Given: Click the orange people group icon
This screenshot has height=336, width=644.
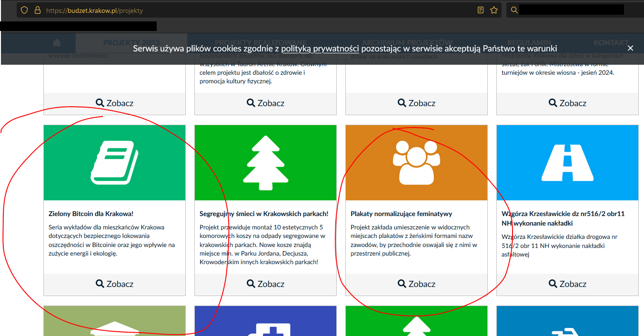Looking at the screenshot, I should (416, 163).
